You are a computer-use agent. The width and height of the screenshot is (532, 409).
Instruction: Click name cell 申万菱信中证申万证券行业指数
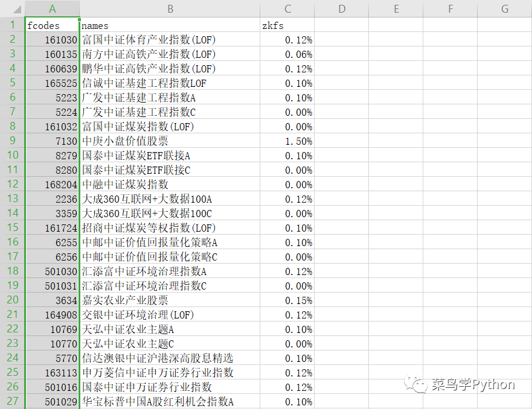[x=170, y=373]
